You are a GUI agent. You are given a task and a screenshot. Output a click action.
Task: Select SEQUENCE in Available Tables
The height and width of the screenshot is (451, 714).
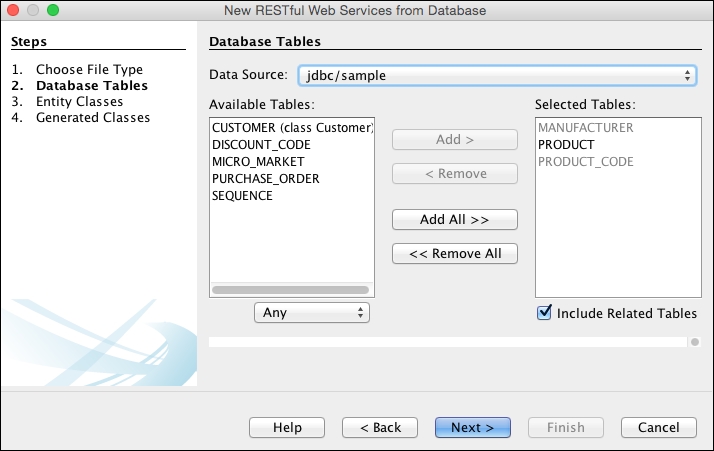click(x=242, y=196)
